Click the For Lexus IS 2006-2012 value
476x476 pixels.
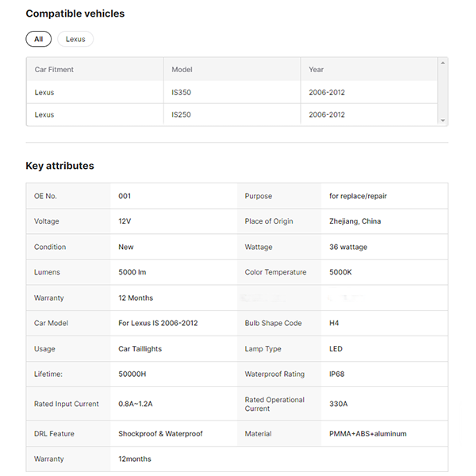(x=158, y=324)
